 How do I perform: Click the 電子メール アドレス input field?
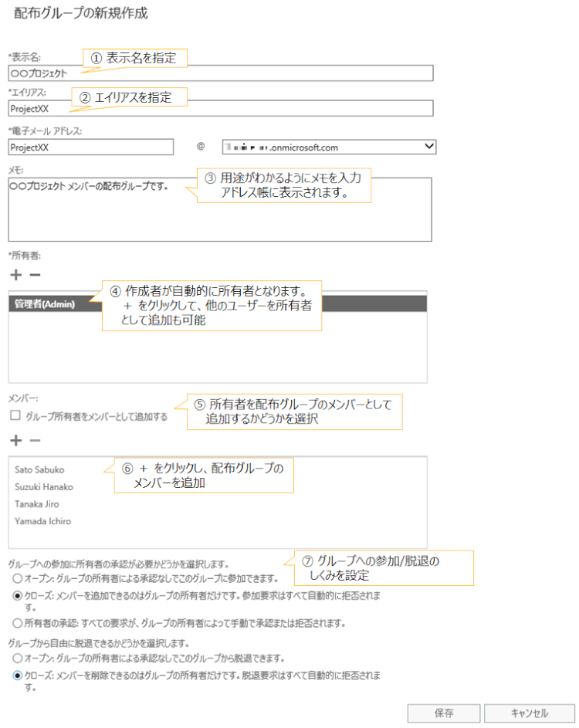click(91, 147)
